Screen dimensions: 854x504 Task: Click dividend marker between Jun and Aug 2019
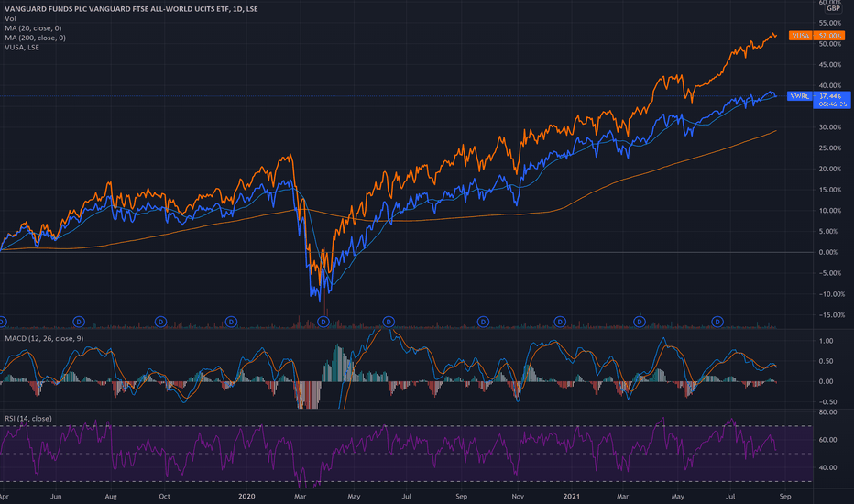tap(79, 322)
